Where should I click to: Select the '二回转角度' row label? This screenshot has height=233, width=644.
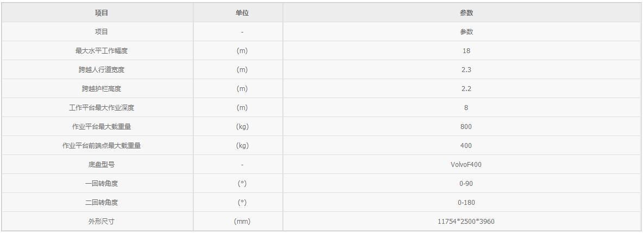click(x=102, y=203)
